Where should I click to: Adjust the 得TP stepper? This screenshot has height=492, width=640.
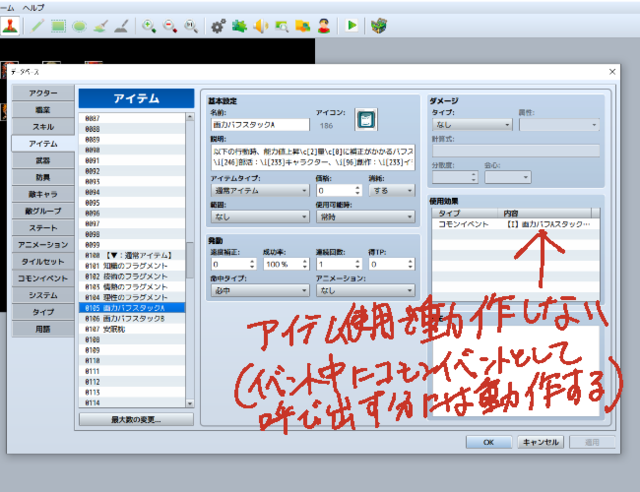coord(411,264)
